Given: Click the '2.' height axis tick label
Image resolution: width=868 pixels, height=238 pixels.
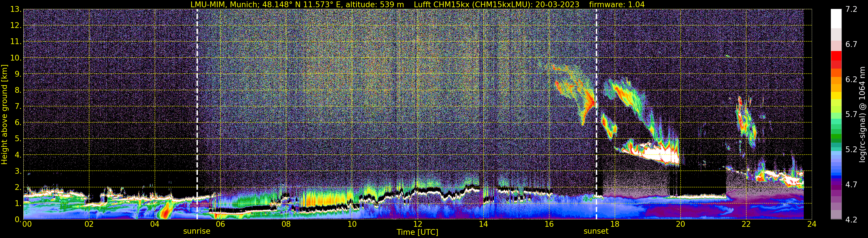Looking at the screenshot, I should 18,188.
